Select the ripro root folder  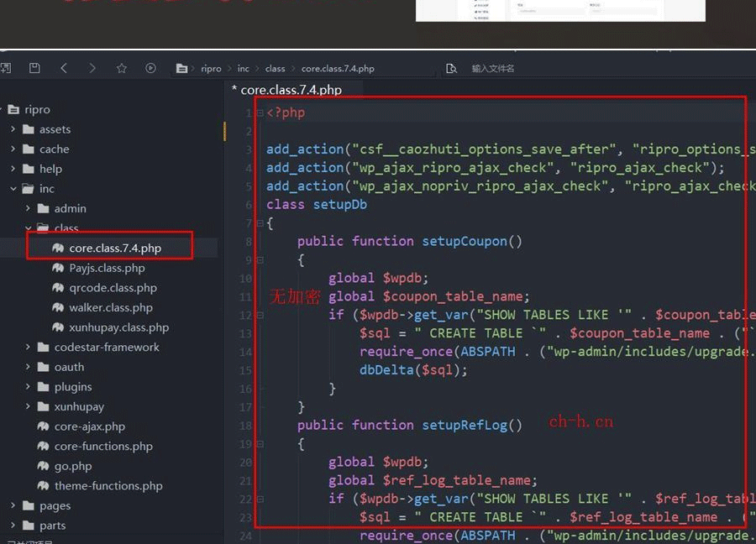point(37,109)
